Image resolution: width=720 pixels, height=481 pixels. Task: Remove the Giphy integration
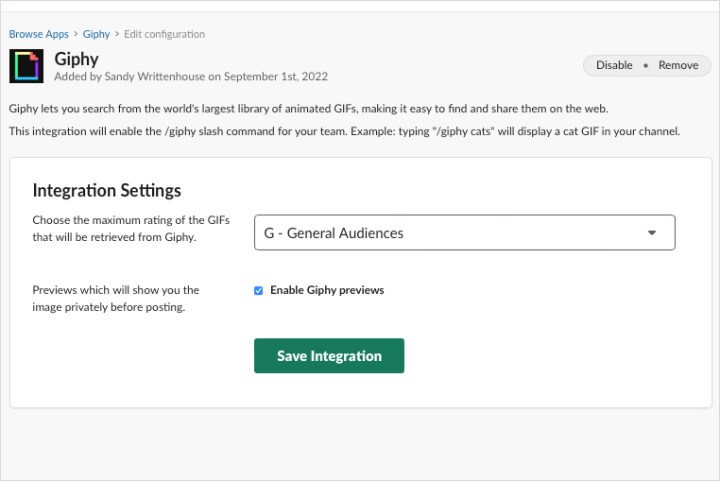tap(678, 65)
